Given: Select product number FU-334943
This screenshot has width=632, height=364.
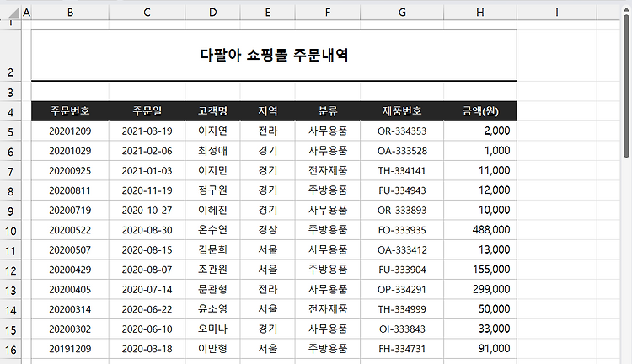Looking at the screenshot, I should [402, 190].
